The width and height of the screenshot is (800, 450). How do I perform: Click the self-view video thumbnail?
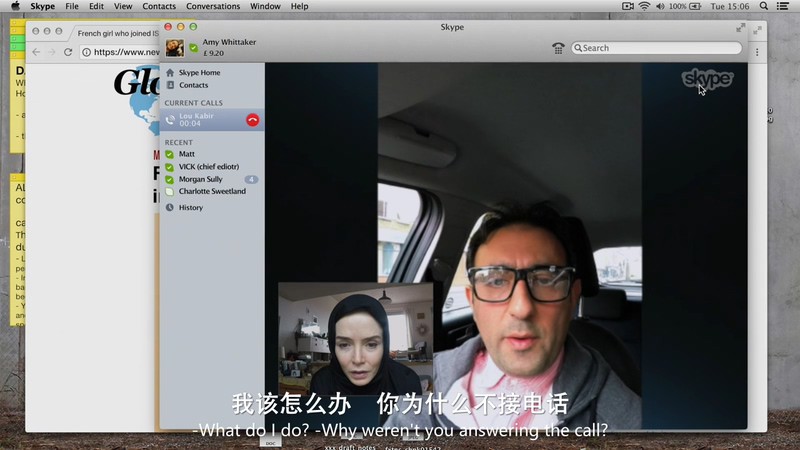coord(356,339)
